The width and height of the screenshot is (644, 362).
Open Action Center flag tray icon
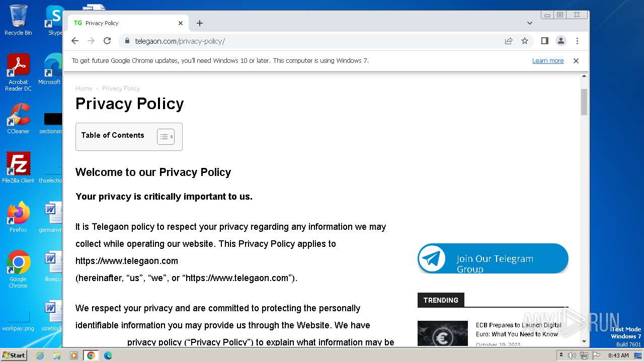tap(595, 355)
